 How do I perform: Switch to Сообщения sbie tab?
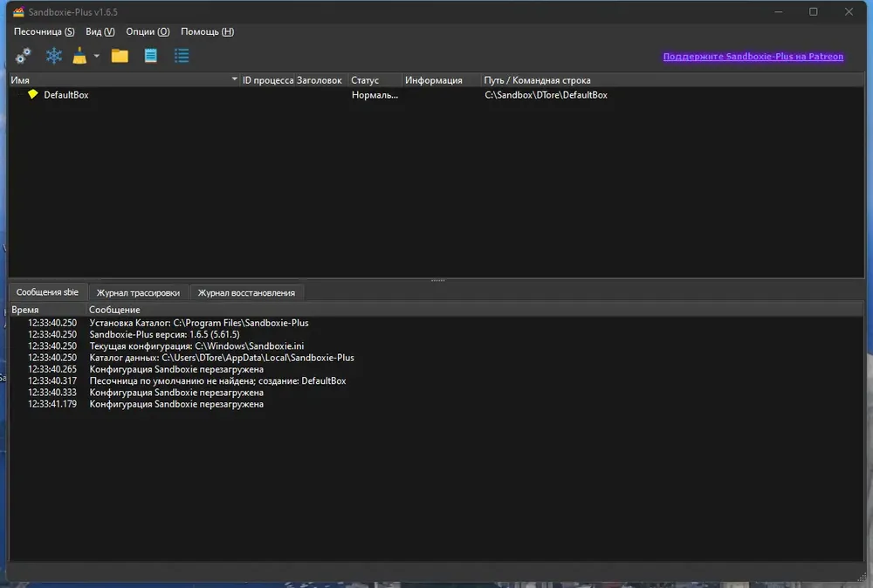(x=47, y=292)
